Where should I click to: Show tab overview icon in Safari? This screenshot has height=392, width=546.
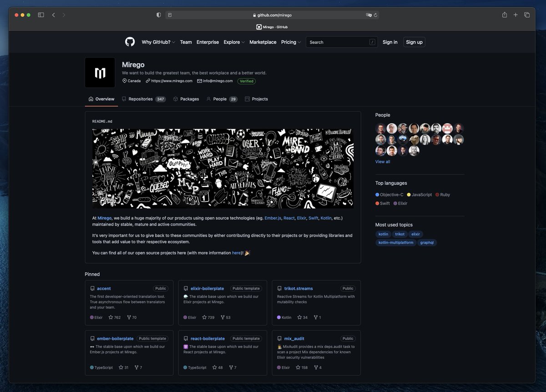pyautogui.click(x=527, y=15)
